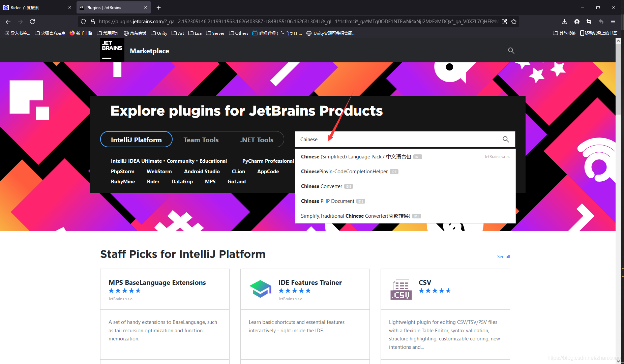Click the undo arrow icon in browser toolbar

[x=601, y=22]
